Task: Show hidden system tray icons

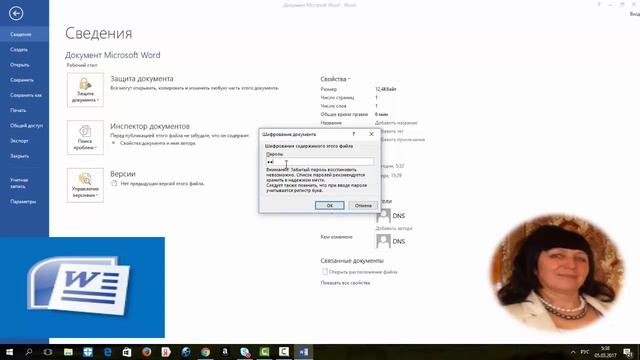Action: coord(573,352)
